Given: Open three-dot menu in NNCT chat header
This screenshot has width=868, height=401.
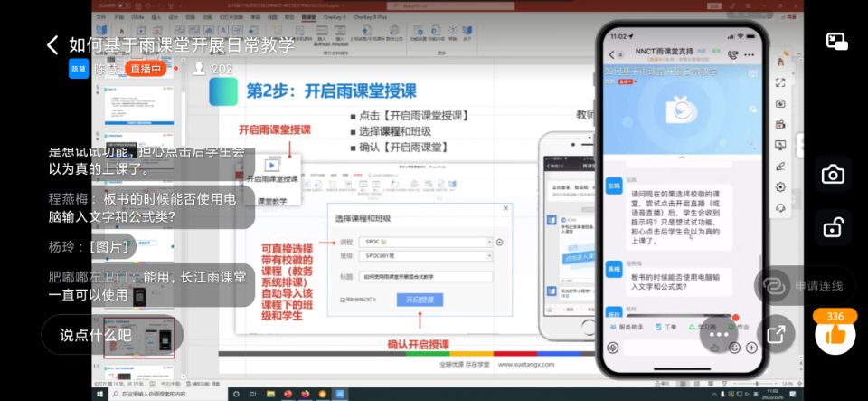Looking at the screenshot, I should pyautogui.click(x=749, y=55).
